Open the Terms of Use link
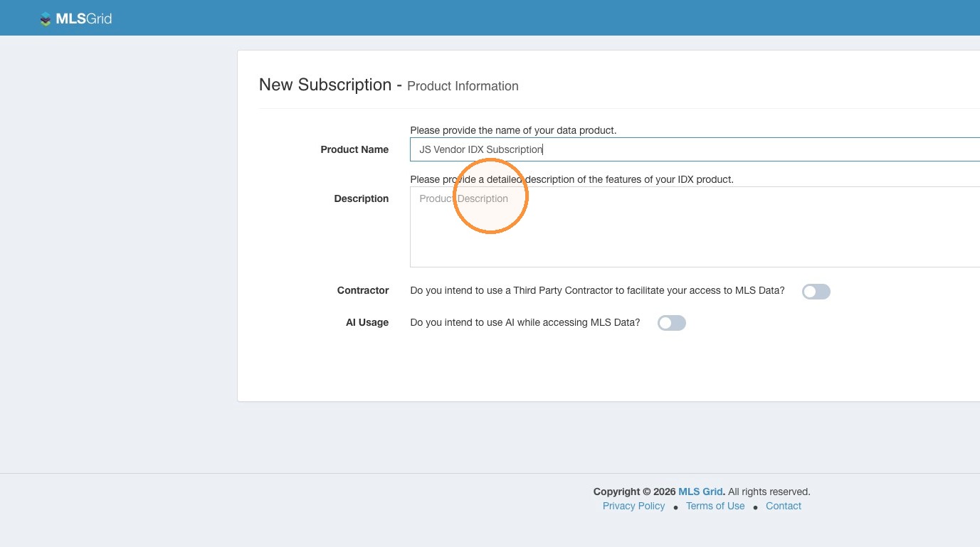The image size is (980, 547). 715,506
